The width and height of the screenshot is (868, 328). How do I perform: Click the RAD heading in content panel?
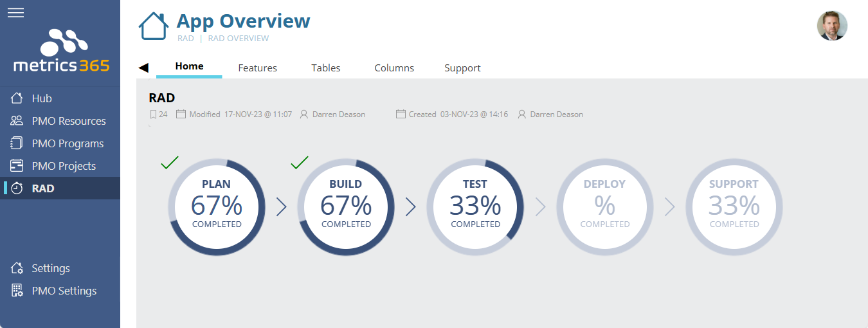point(162,98)
